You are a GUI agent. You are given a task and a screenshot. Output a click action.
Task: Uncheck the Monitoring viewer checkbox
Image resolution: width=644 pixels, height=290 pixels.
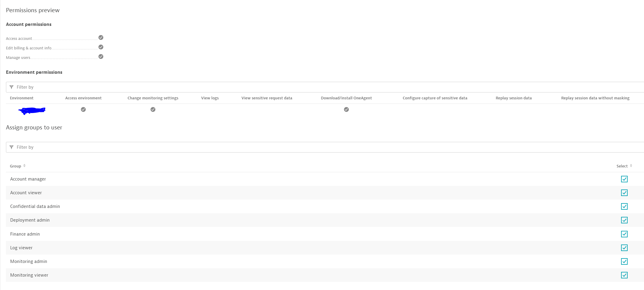click(624, 275)
